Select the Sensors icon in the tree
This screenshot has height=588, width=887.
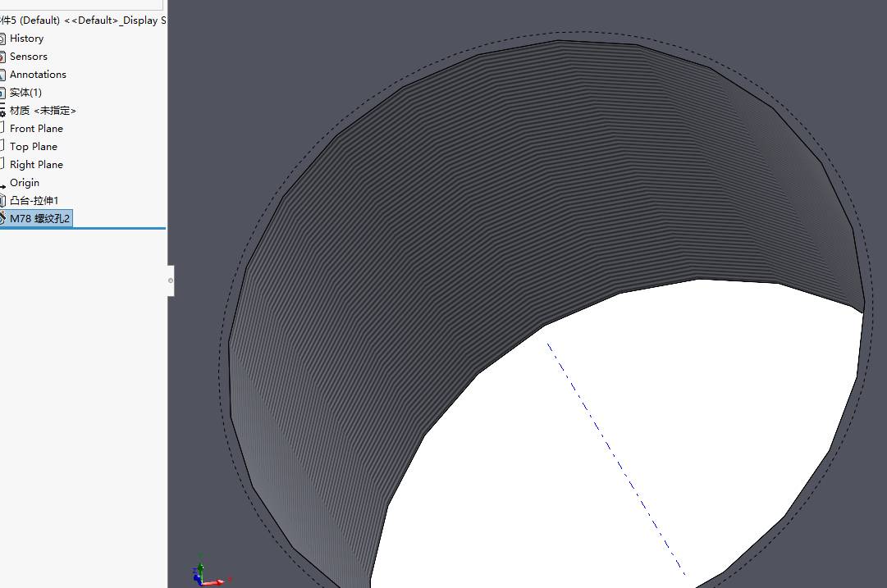tap(2, 57)
